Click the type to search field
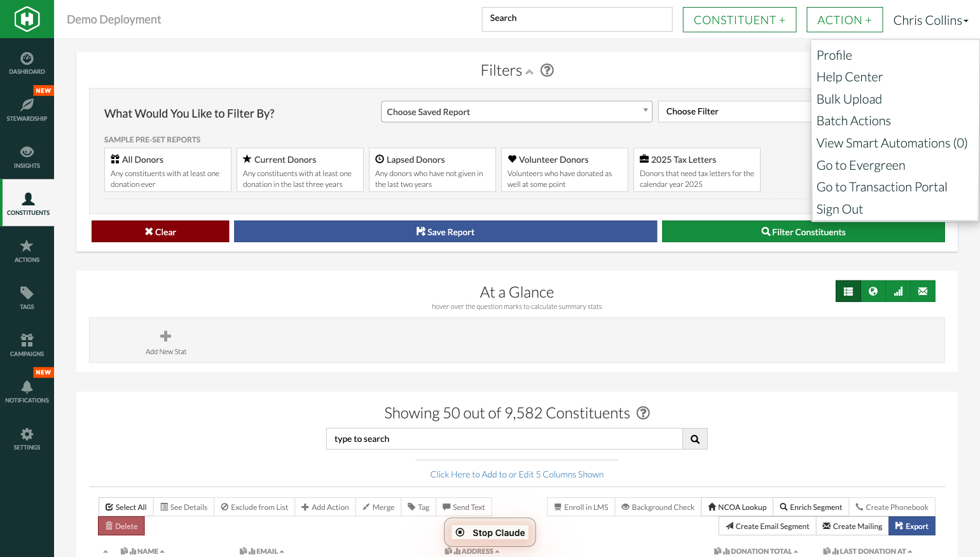Image resolution: width=980 pixels, height=557 pixels. tap(504, 439)
